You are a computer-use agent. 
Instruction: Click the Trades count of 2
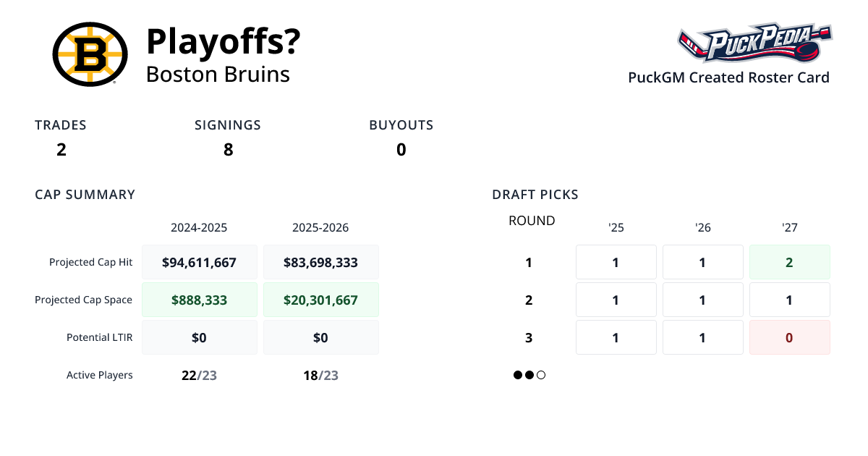pos(61,150)
